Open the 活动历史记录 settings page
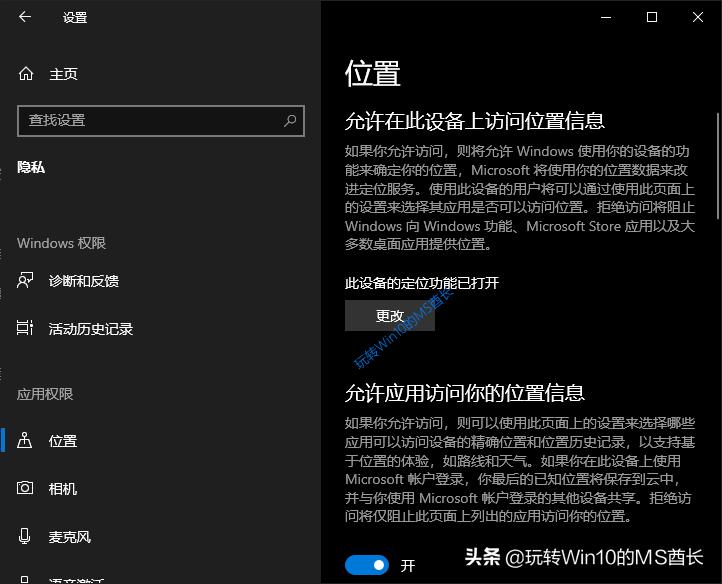 tap(91, 329)
